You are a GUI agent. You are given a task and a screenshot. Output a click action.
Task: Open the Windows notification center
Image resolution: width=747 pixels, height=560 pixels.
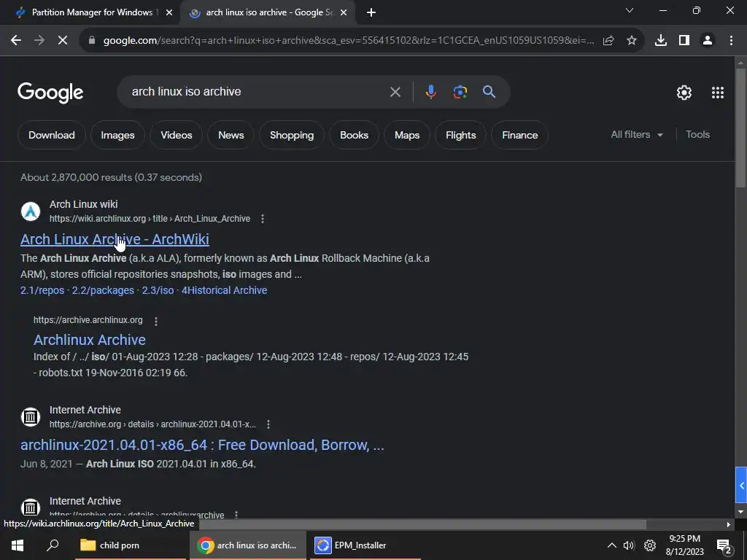click(724, 545)
